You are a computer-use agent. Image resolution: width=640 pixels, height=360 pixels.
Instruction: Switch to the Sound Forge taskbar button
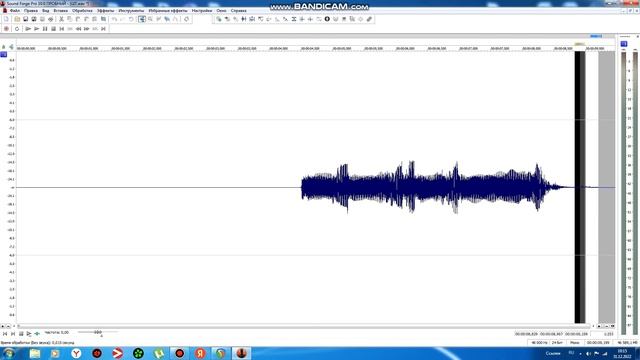point(242,353)
